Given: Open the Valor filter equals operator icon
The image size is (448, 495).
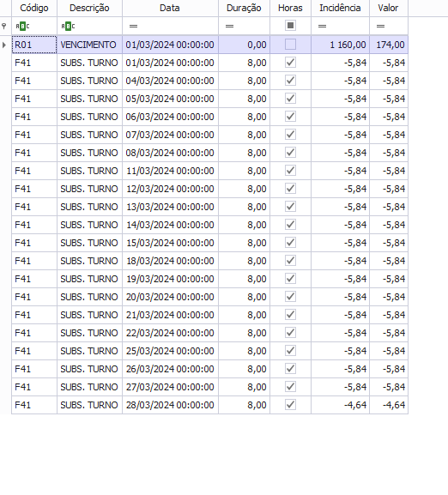Looking at the screenshot, I should pyautogui.click(x=380, y=27).
